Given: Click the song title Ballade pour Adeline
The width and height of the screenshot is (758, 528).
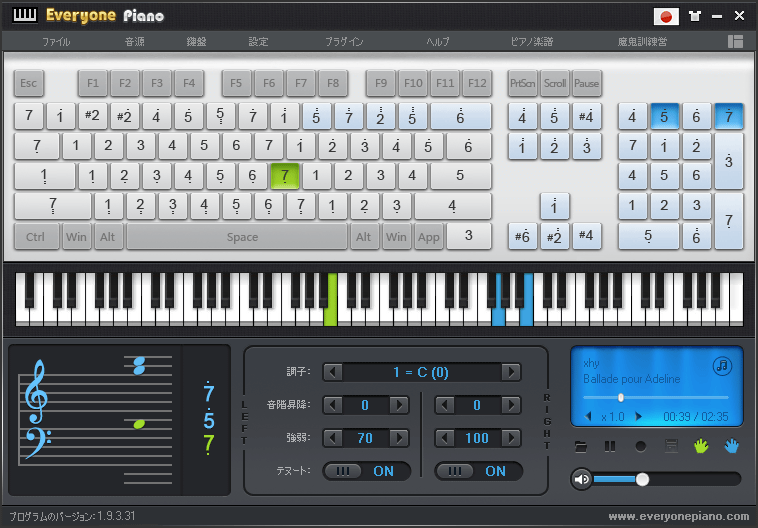Looking at the screenshot, I should tap(631, 379).
